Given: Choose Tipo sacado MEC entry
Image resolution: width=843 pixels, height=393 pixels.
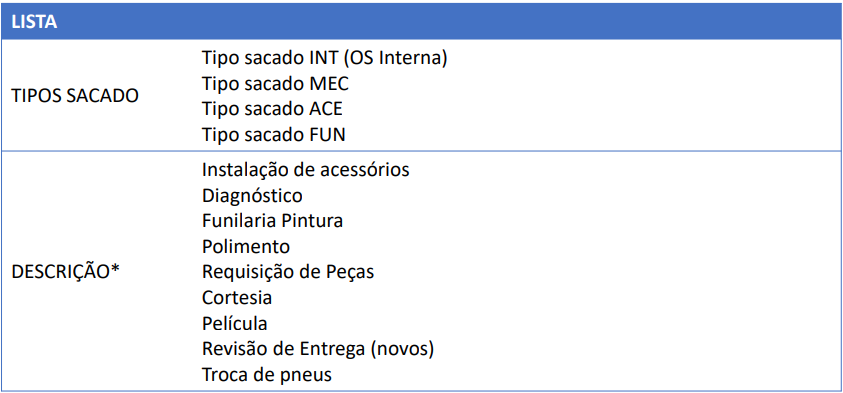Looking at the screenshot, I should click(x=275, y=84).
